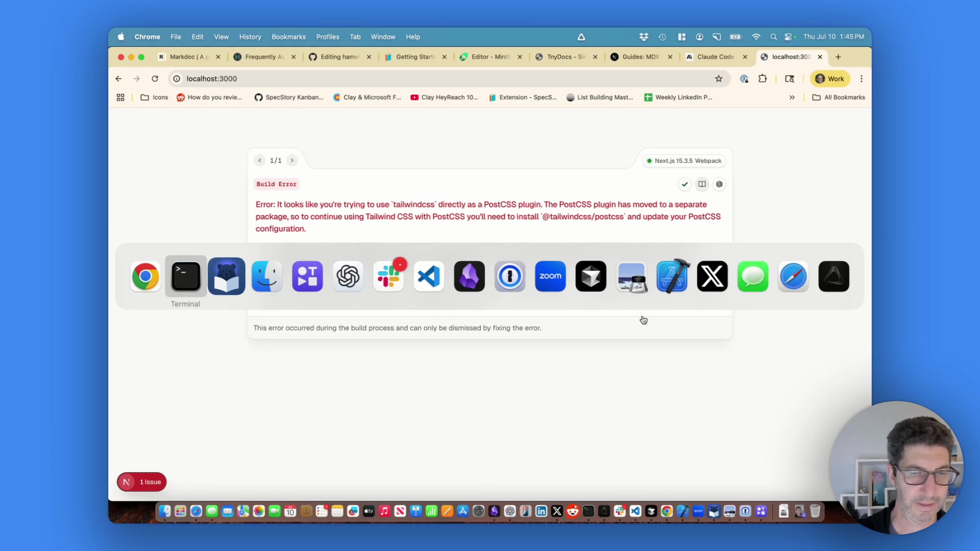This screenshot has height=551, width=980.
Task: Expand hidden bookmarks with double chevron
Action: [792, 97]
